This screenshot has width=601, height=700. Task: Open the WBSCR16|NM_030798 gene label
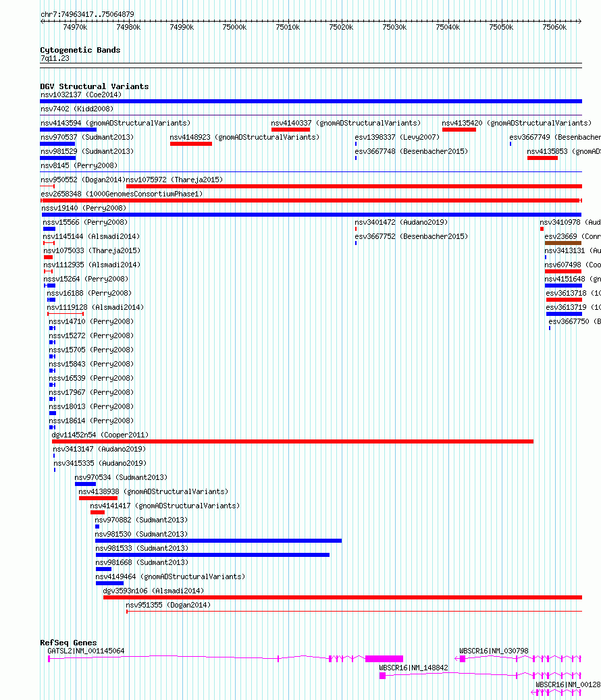[494, 651]
